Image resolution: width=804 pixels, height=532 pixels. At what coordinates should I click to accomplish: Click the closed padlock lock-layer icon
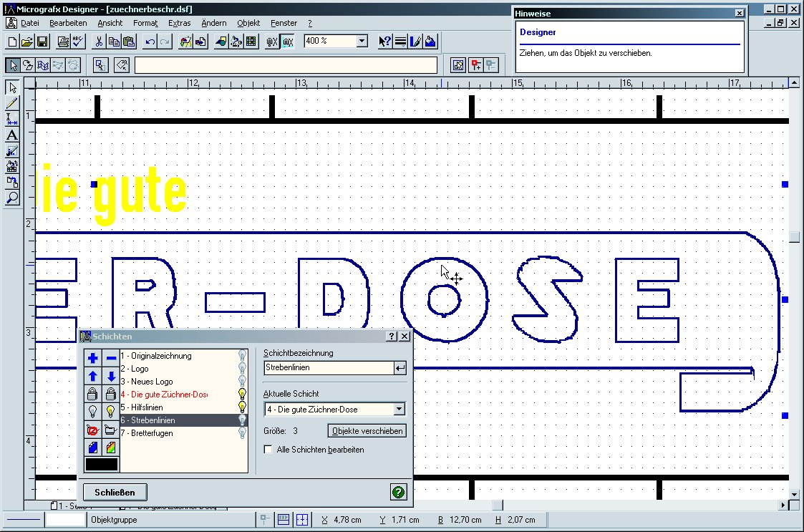(x=92, y=394)
